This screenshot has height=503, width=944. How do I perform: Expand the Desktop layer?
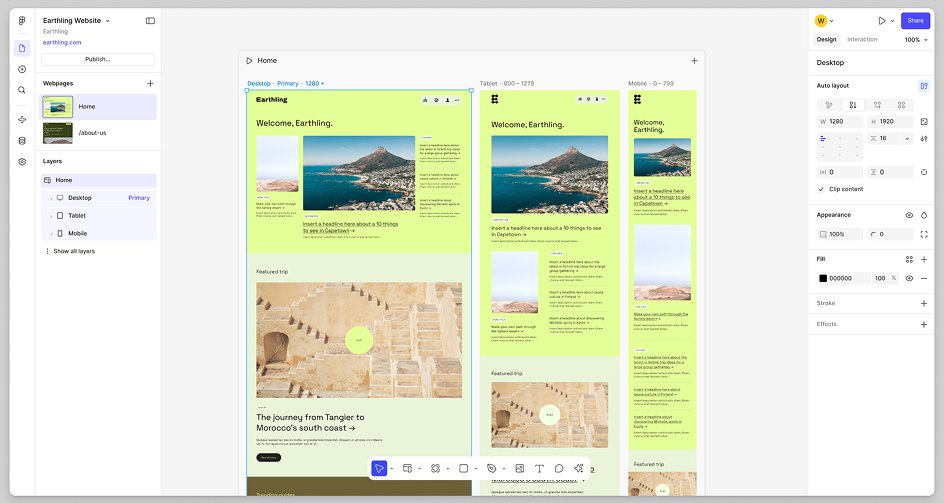(x=51, y=198)
